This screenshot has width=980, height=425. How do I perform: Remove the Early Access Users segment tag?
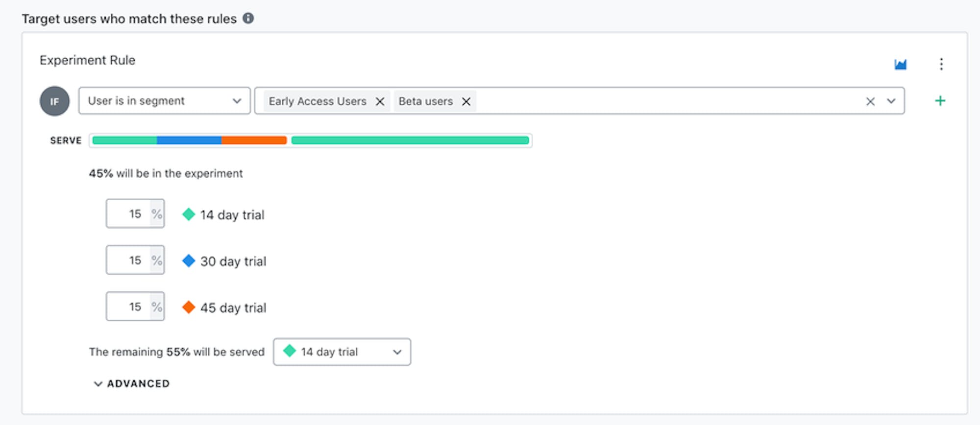point(380,101)
